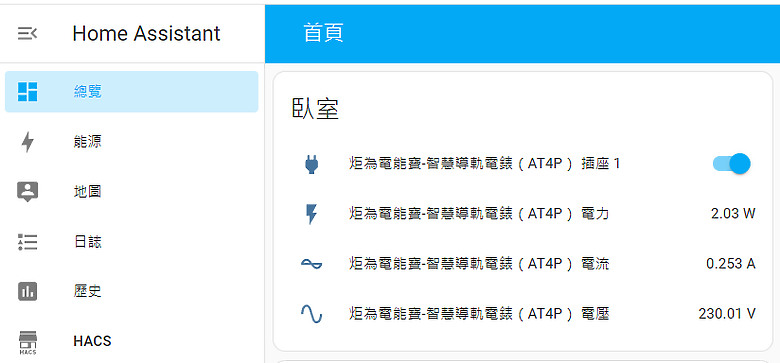
Task: Open the 地圖 map menu item
Action: coord(131,192)
